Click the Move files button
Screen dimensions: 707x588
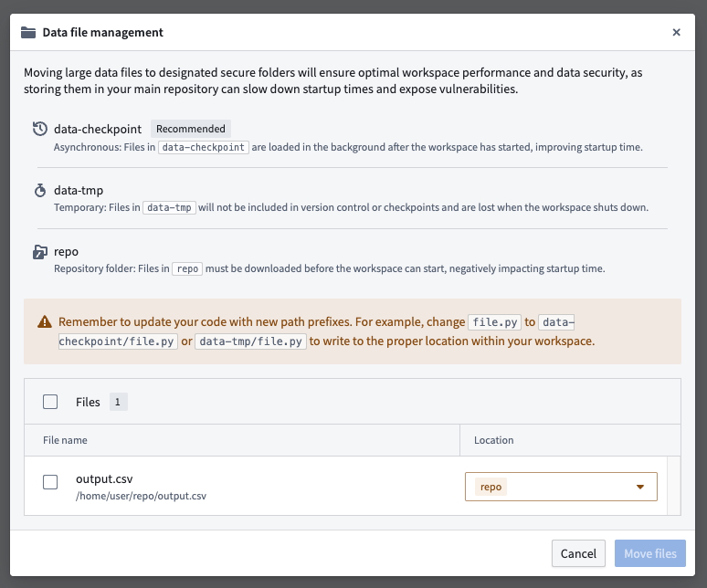click(649, 553)
